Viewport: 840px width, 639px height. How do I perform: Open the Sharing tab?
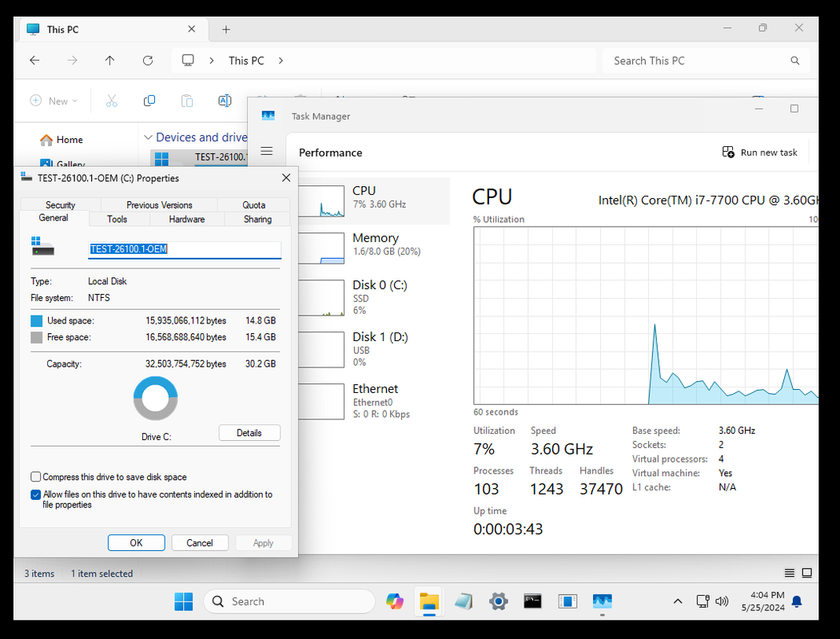[x=257, y=219]
